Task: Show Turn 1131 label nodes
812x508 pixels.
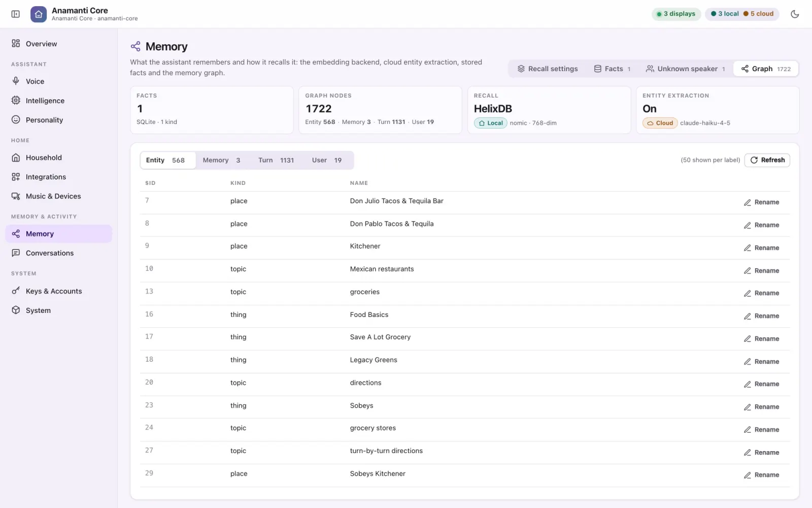Action: 276,160
